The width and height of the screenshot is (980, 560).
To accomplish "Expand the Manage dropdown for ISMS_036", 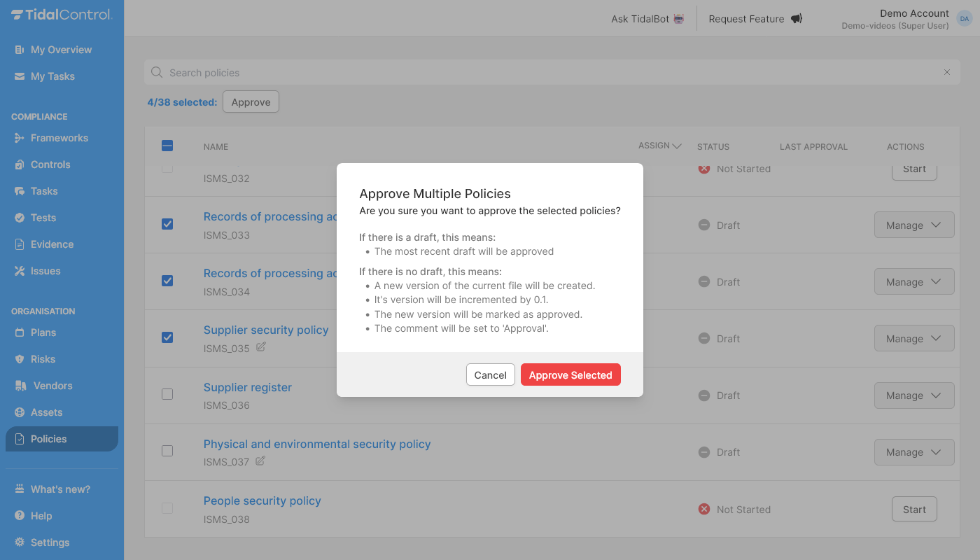I will coord(914,395).
